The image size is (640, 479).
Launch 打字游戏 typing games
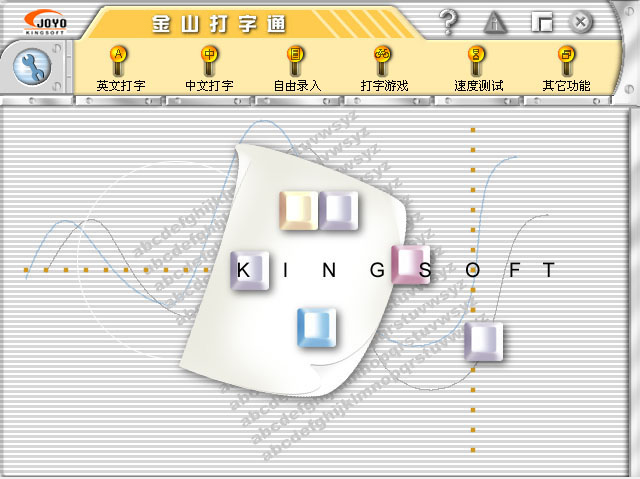coord(384,69)
